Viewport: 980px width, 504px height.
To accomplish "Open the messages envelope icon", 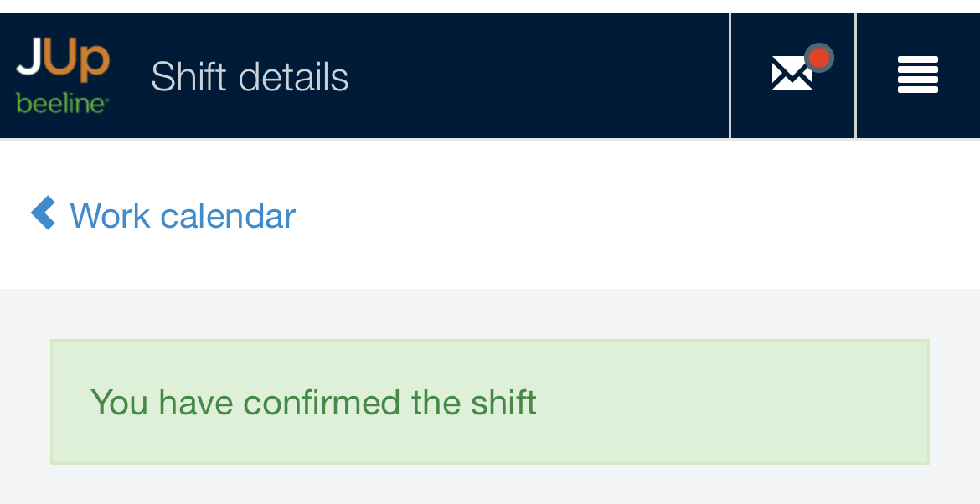I will pyautogui.click(x=792, y=74).
